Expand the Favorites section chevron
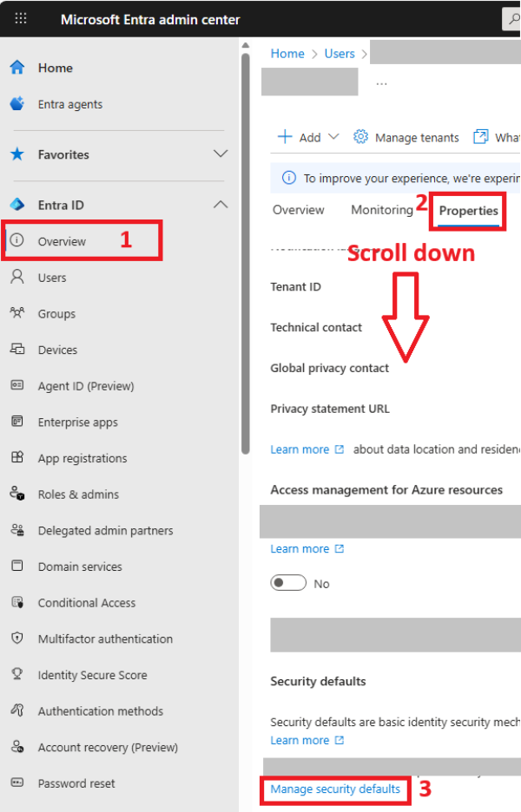The height and width of the screenshot is (812, 521). (221, 154)
